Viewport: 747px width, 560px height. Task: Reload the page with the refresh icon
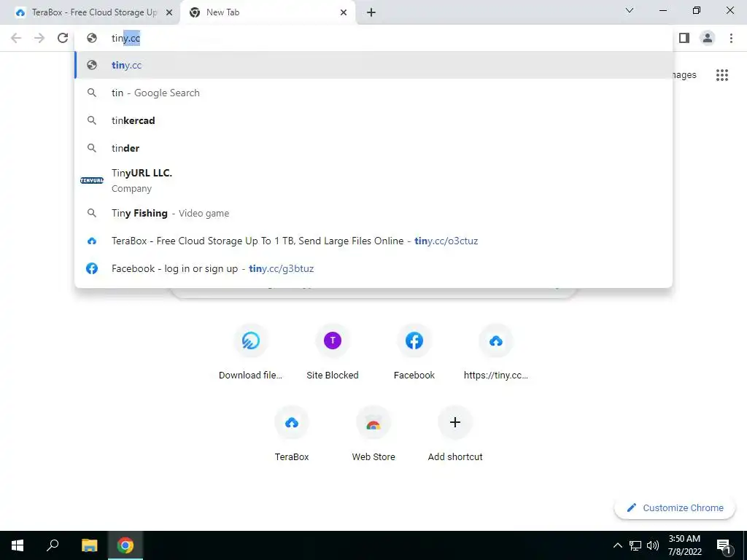(63, 38)
